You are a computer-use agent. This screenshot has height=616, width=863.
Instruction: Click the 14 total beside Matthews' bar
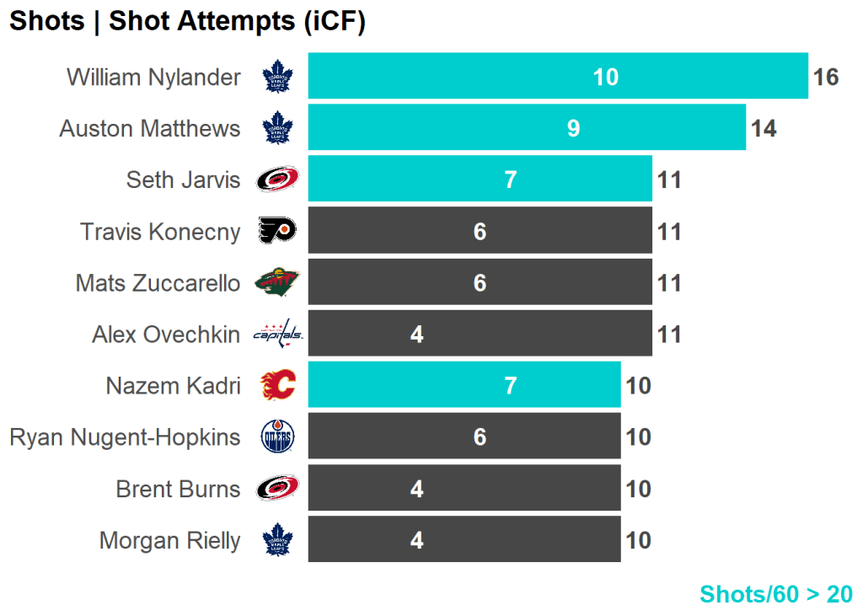pyautogui.click(x=764, y=129)
